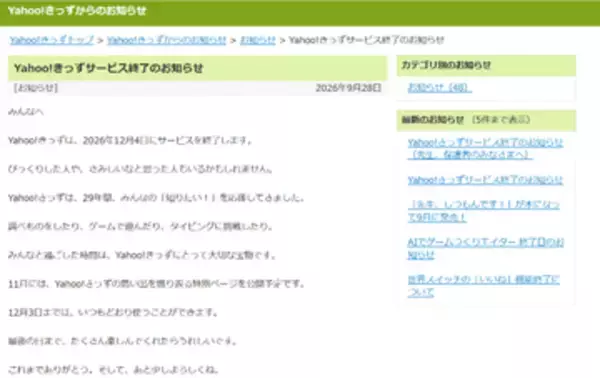
Task: Open the AIでゲームつくり notice link
Action: point(486,248)
